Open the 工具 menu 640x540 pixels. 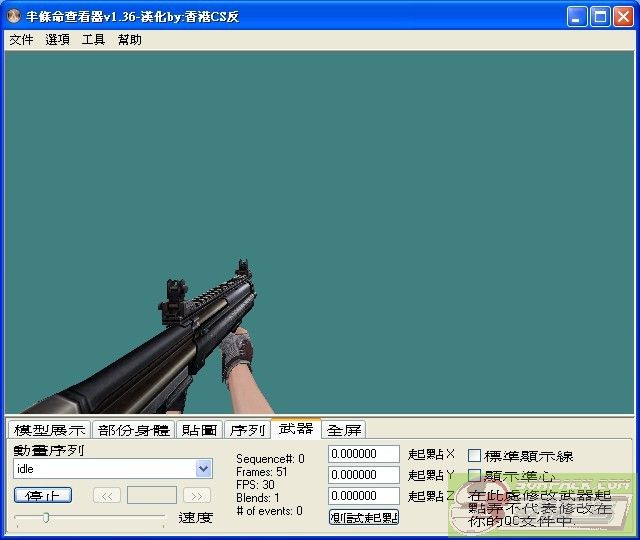pos(93,40)
